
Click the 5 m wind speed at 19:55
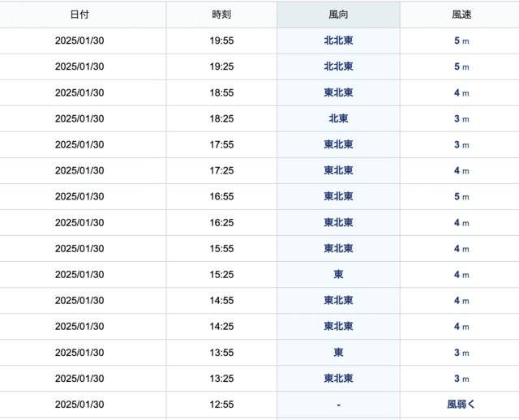click(461, 41)
